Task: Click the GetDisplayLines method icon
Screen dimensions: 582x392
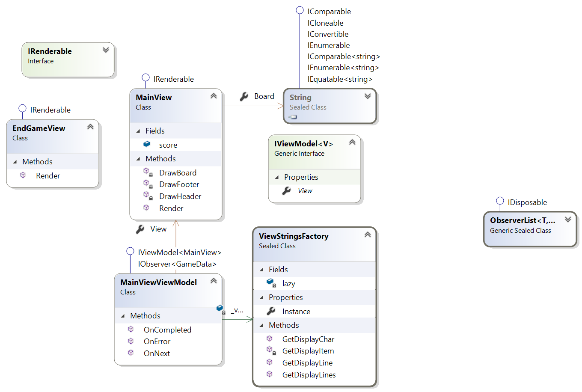Action: [x=270, y=374]
